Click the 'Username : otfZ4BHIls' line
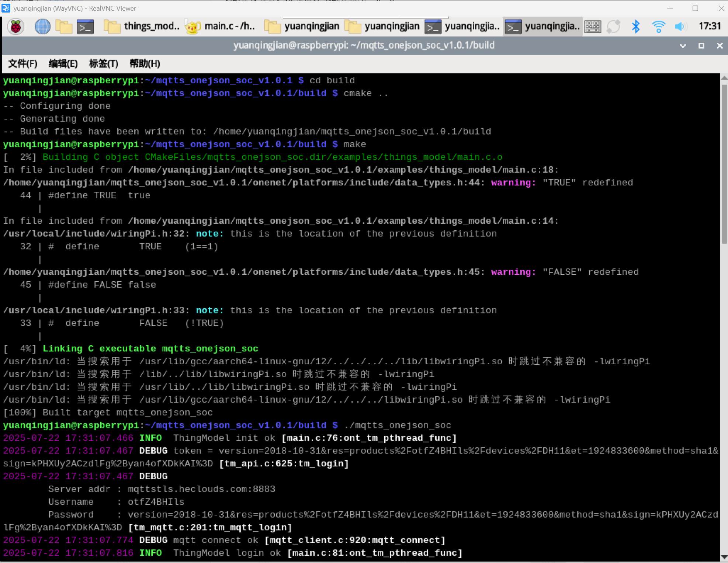Image resolution: width=728 pixels, height=563 pixels. coord(116,502)
